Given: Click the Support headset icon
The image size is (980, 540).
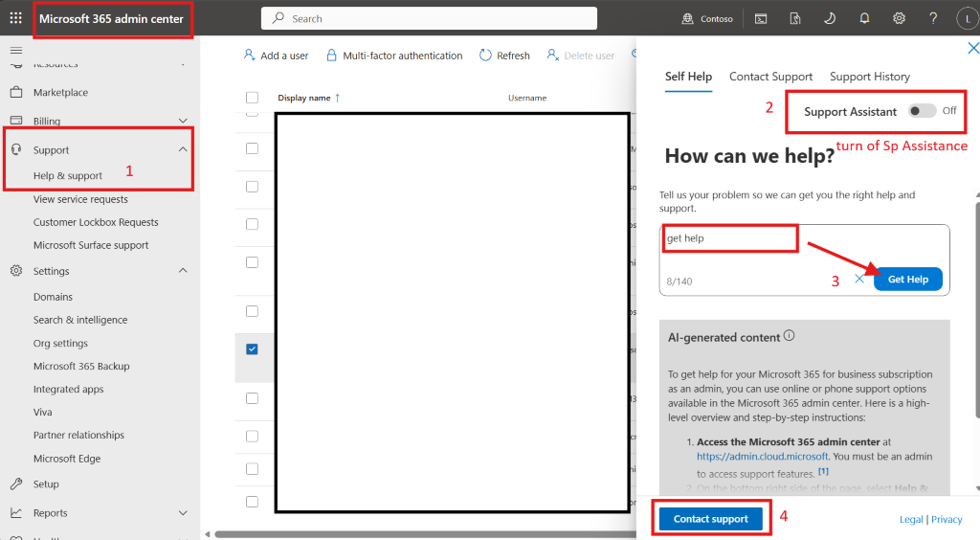Looking at the screenshot, I should pos(16,149).
